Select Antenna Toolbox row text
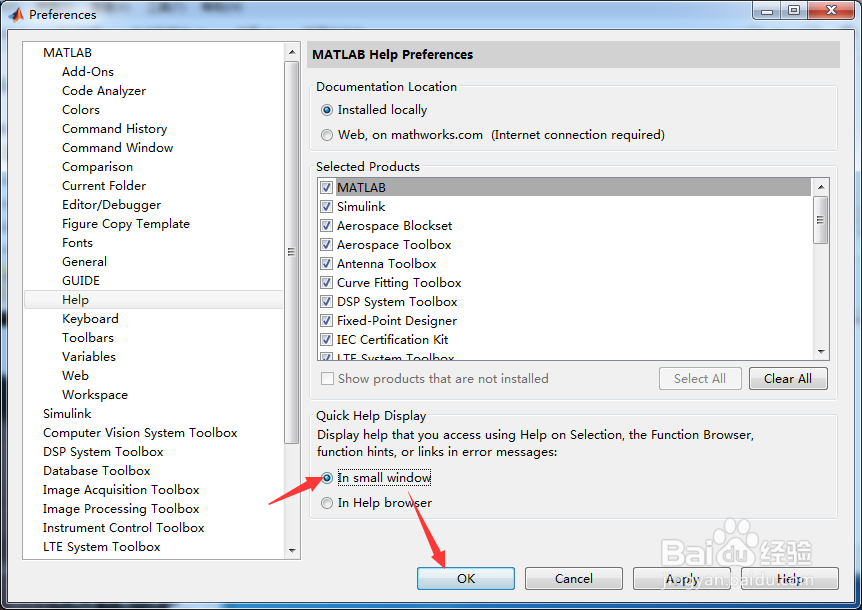Screen dimensions: 862x610 (x=386, y=264)
